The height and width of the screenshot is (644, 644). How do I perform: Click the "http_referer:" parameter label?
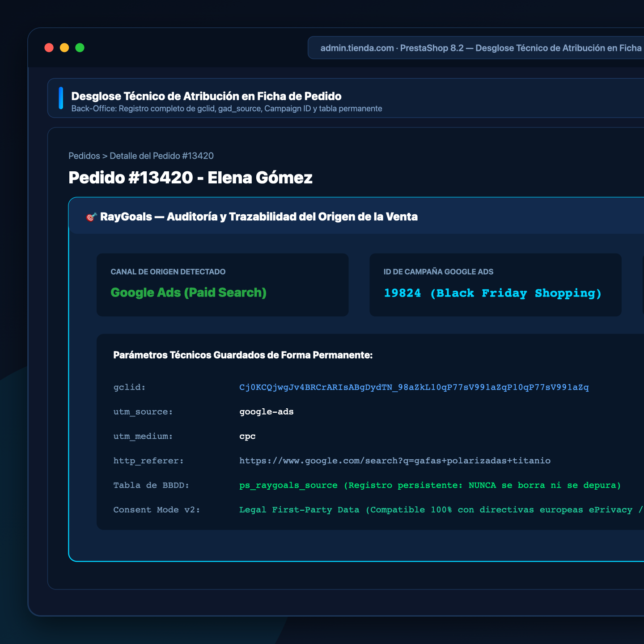[x=148, y=461]
